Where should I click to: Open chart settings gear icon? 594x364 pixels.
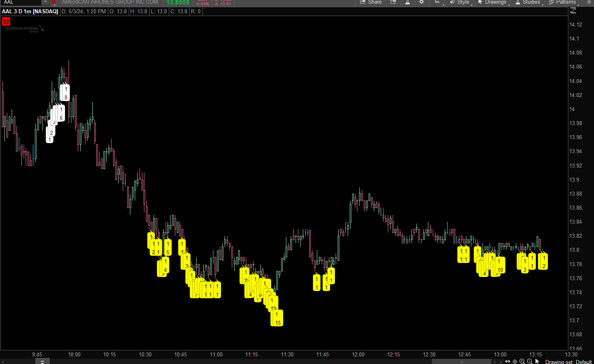tap(422, 2)
